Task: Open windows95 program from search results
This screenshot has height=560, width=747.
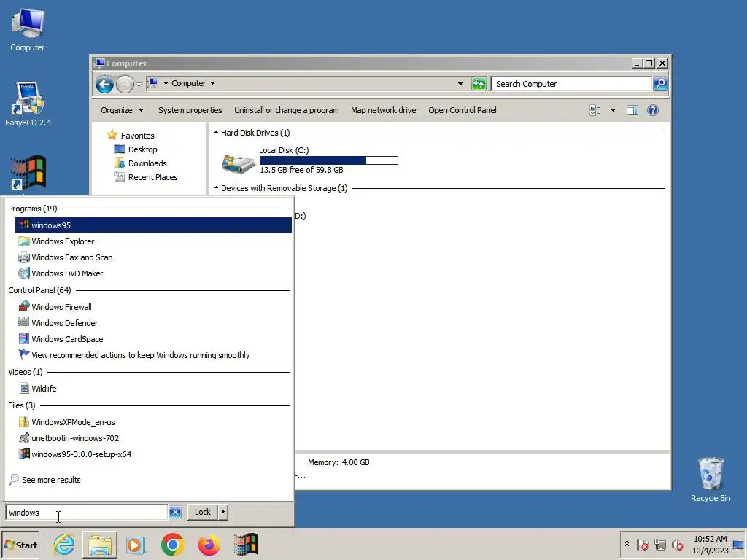Action: click(x=153, y=225)
